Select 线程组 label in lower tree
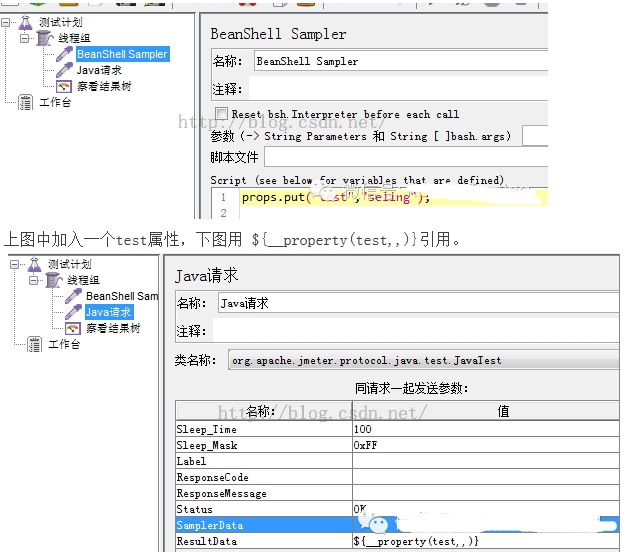This screenshot has width=624, height=554. 83,280
